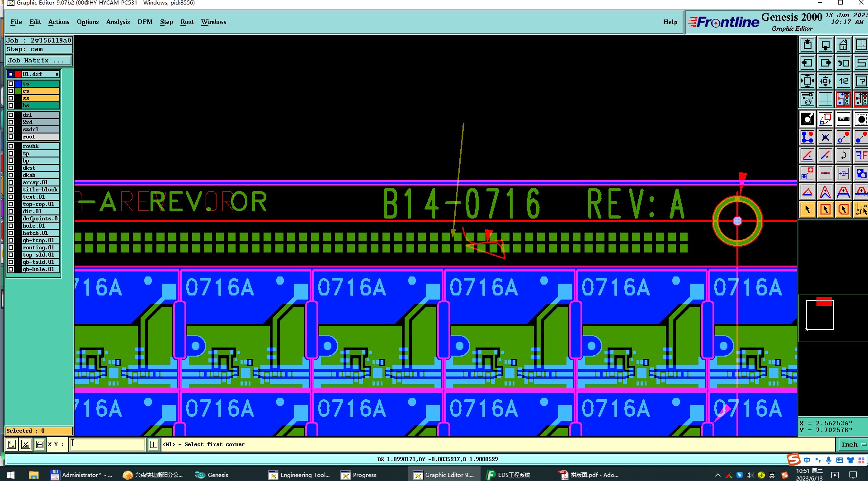Toggle visibility checkbox for gb-hole.01 layer
The height and width of the screenshot is (481, 868).
pos(11,269)
